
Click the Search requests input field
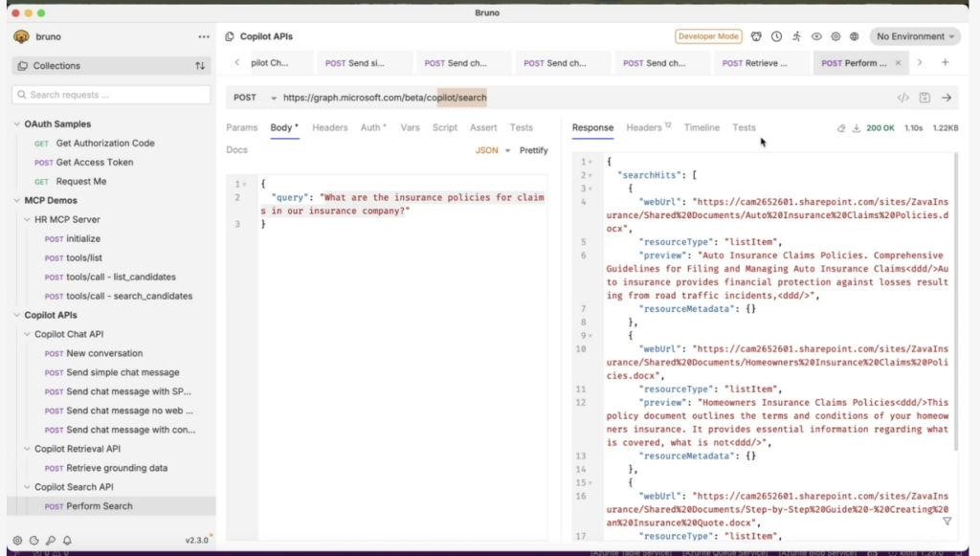point(111,95)
